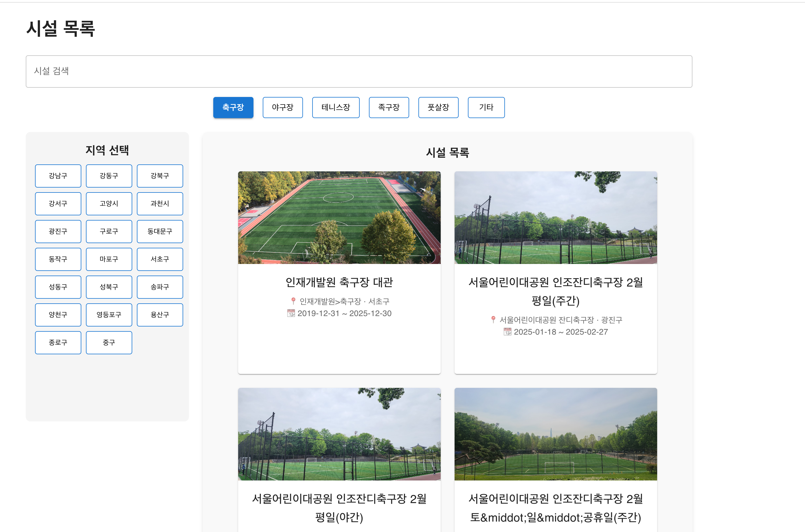Open 서울어린이대공원 인조잔디축구장 2월 평일(주간) title

pos(556,291)
